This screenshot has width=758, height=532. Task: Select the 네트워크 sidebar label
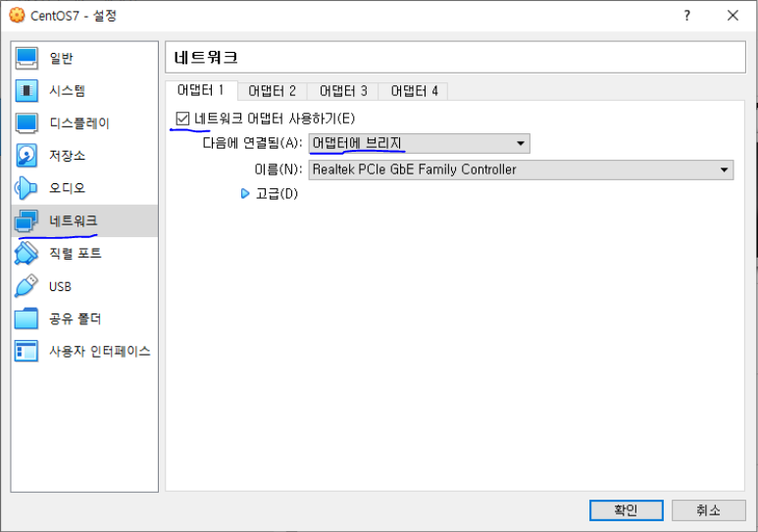click(73, 220)
